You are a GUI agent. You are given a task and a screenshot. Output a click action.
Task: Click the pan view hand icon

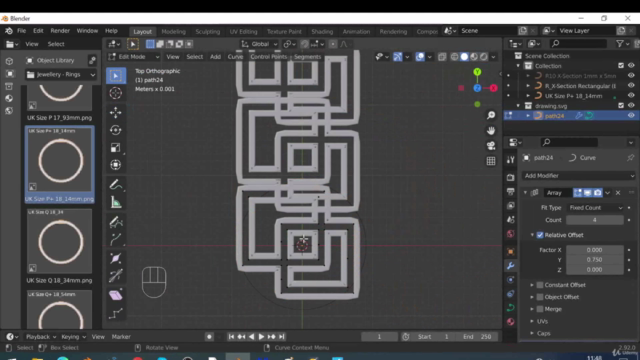coord(491,131)
